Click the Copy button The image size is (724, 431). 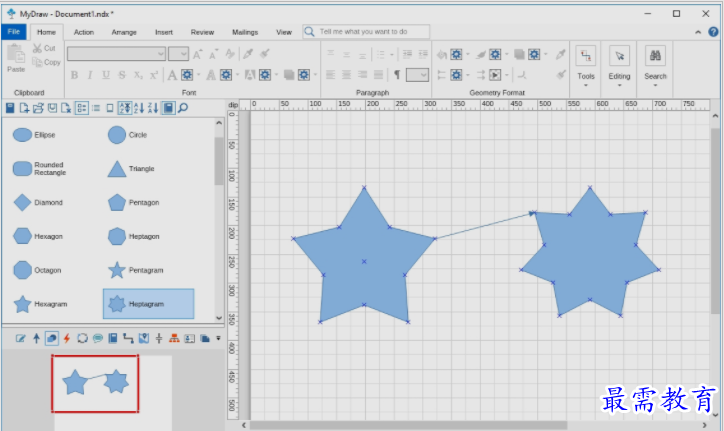click(x=46, y=62)
